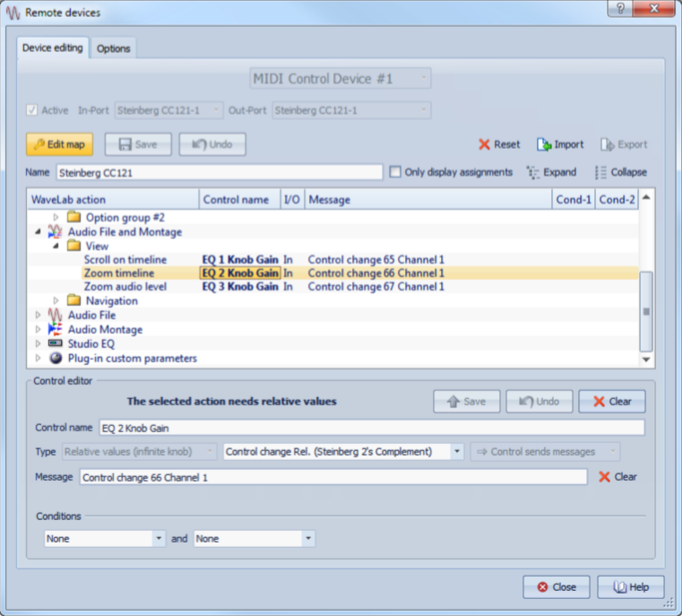Expand the Audio Montage node
This screenshot has width=682, height=616.
(x=38, y=329)
